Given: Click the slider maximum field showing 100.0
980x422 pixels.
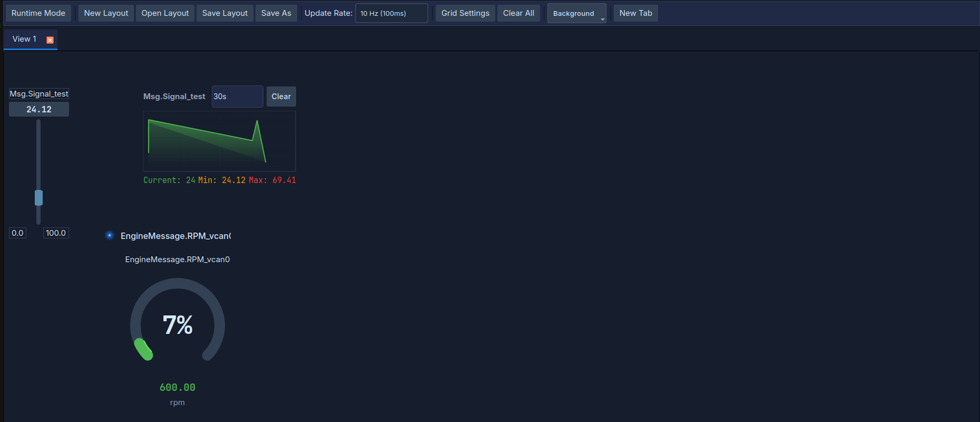Looking at the screenshot, I should (x=56, y=233).
